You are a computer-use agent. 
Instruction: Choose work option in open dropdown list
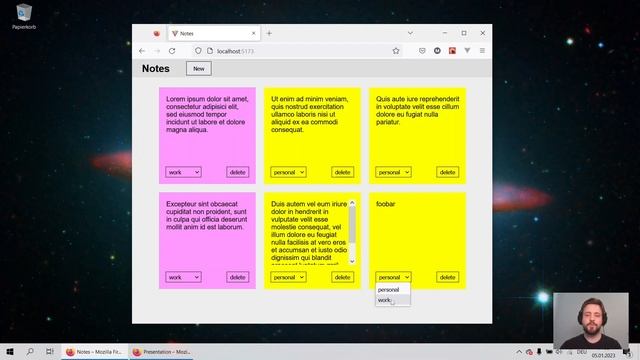click(393, 300)
